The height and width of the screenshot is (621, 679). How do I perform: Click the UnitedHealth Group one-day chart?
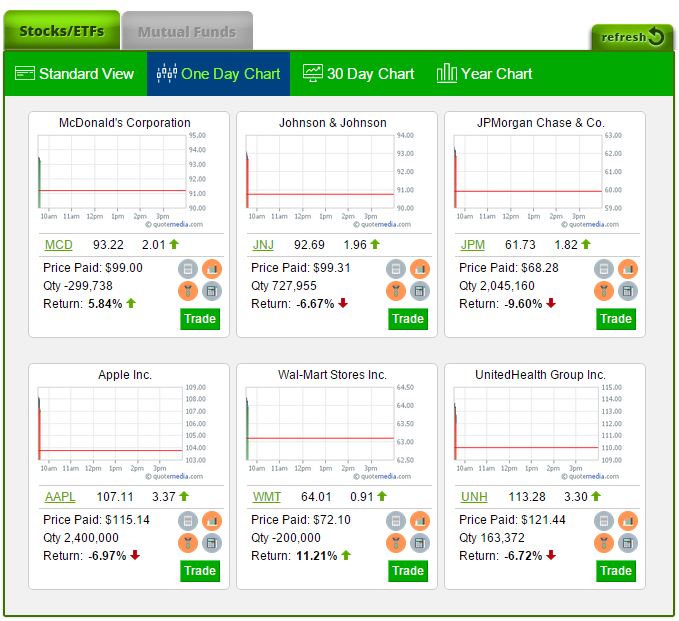click(538, 431)
